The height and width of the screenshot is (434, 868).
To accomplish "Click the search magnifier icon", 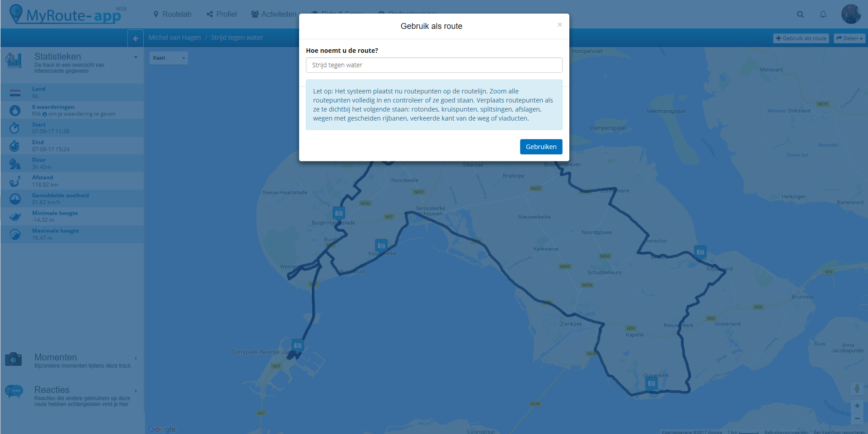I will [x=800, y=14].
